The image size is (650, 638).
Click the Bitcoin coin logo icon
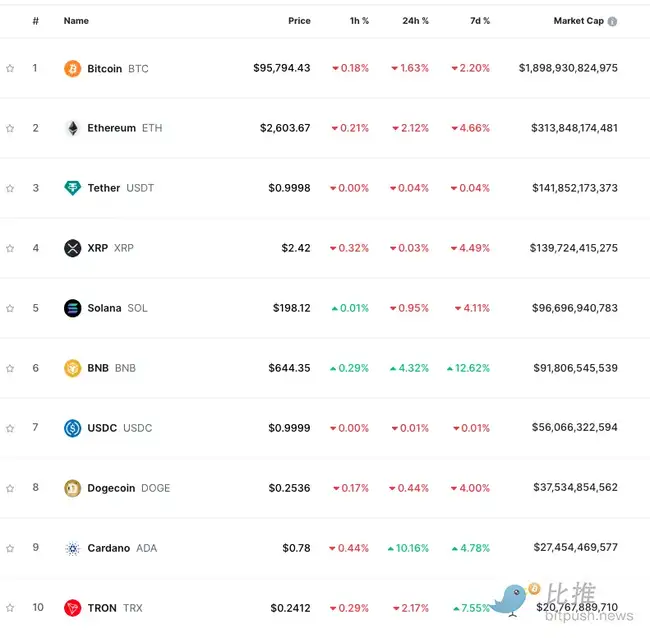[x=72, y=69]
